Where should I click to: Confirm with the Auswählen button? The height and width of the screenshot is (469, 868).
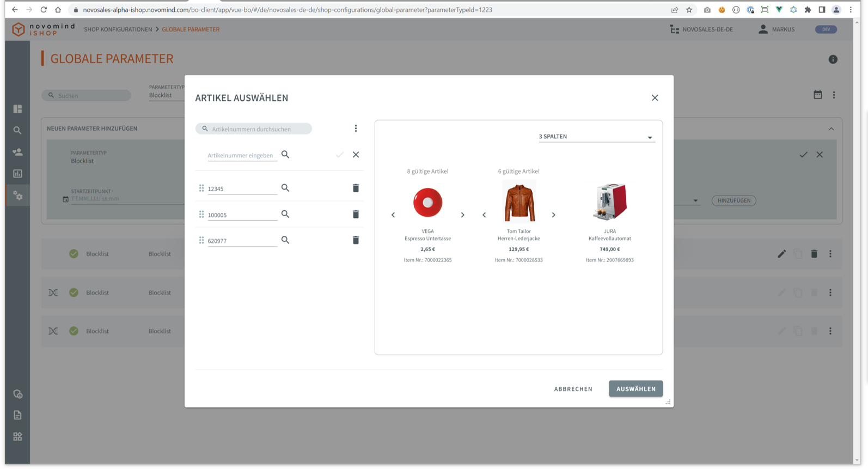pos(635,389)
